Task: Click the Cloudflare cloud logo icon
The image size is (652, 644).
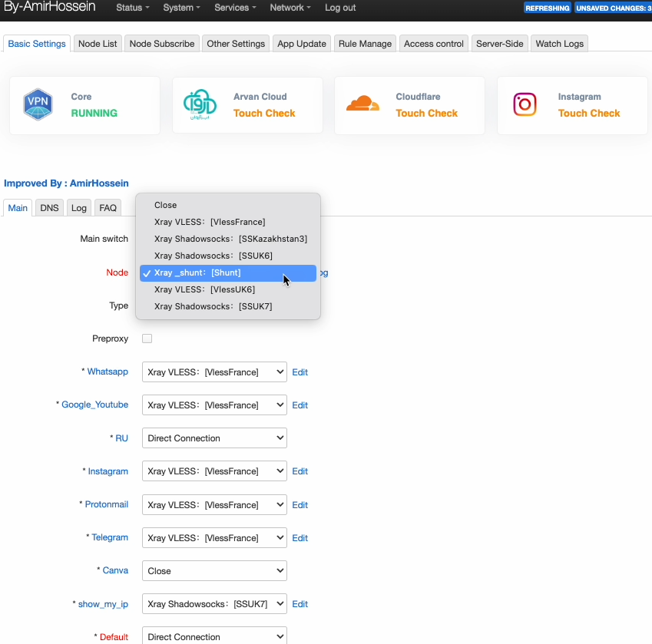Action: point(362,104)
